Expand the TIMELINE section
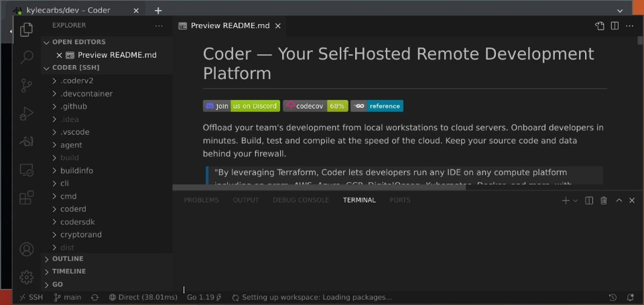The image size is (644, 305). (x=107, y=271)
